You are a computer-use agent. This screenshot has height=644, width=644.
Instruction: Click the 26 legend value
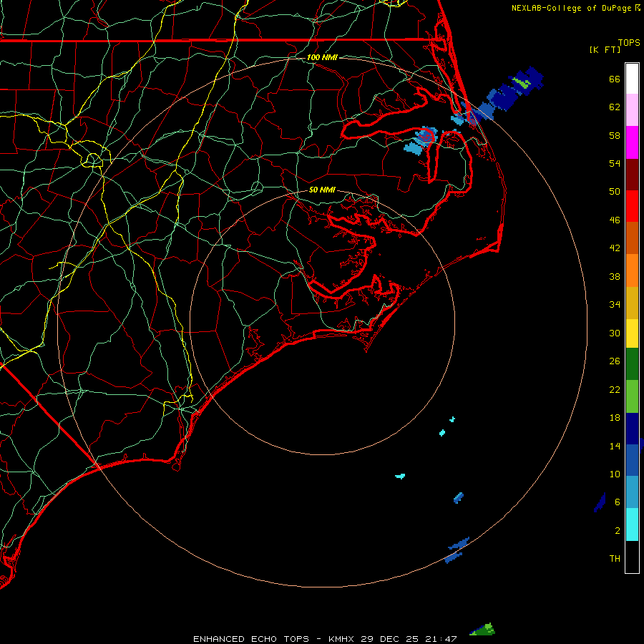(x=615, y=361)
